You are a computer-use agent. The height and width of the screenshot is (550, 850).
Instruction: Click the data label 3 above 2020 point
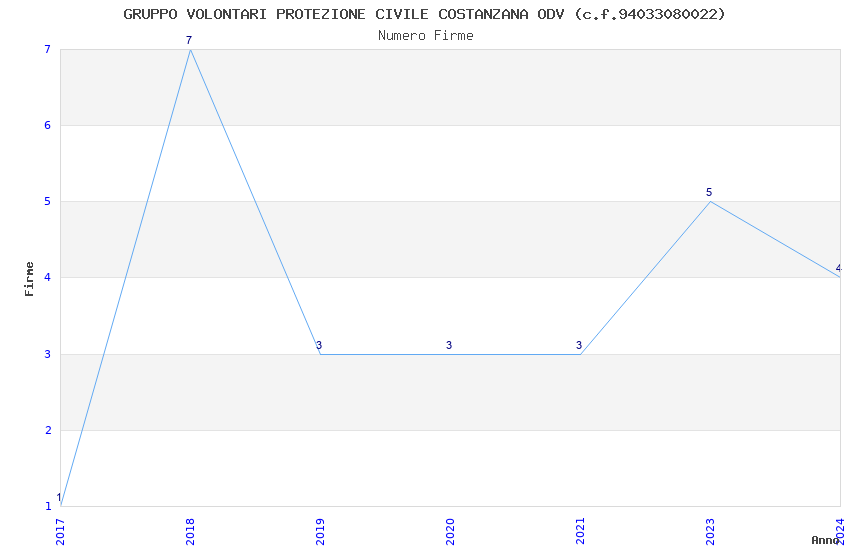tap(449, 345)
